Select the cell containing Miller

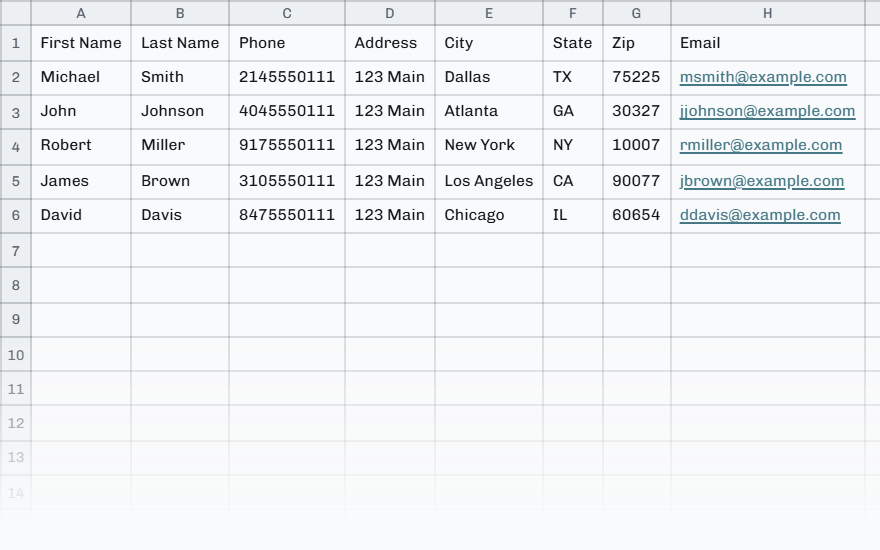click(x=180, y=146)
